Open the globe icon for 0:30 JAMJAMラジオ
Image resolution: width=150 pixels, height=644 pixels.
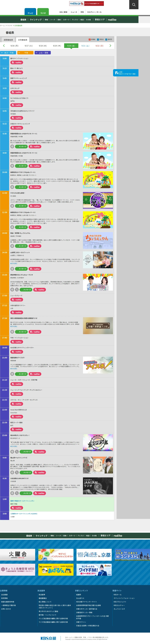[12, 493]
